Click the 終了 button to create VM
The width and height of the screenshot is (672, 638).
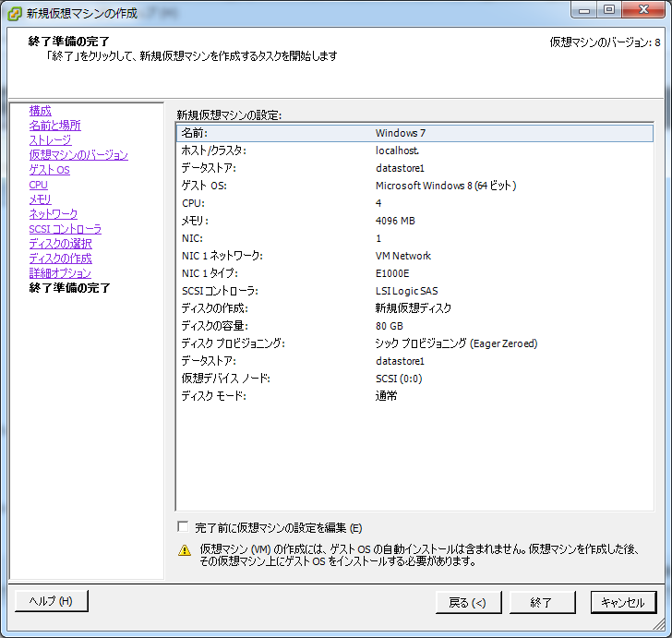(542, 602)
